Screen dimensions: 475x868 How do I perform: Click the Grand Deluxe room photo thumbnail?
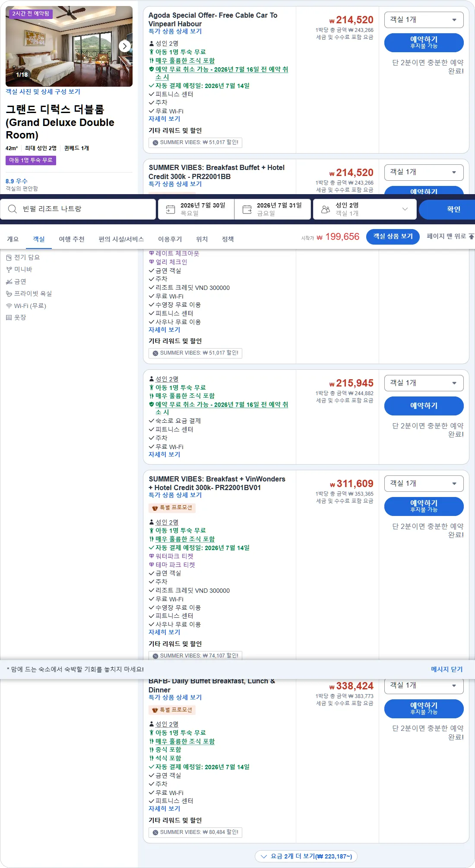point(69,46)
